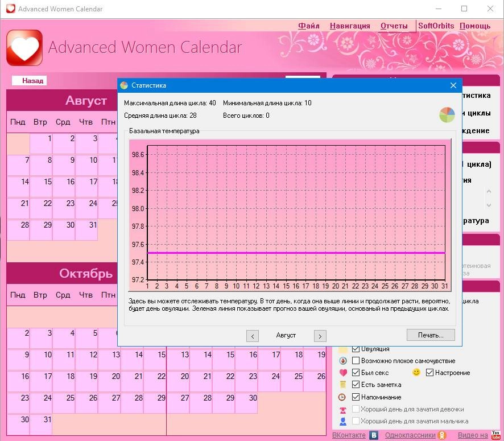Open the Odnoklassniki orange icon
This screenshot has width=504, height=441.
[x=443, y=435]
